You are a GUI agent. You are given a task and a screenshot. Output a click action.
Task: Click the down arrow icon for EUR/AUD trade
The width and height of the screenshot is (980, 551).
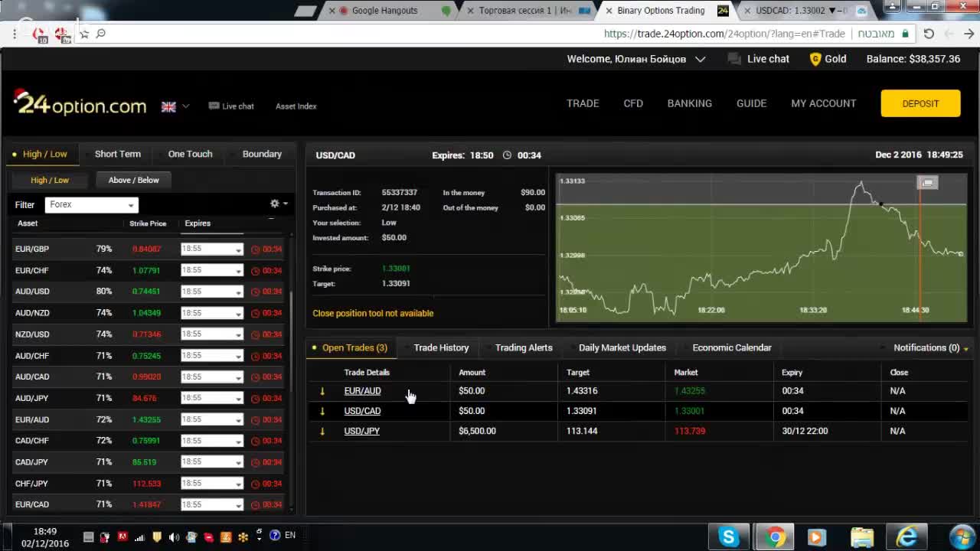[x=322, y=391]
